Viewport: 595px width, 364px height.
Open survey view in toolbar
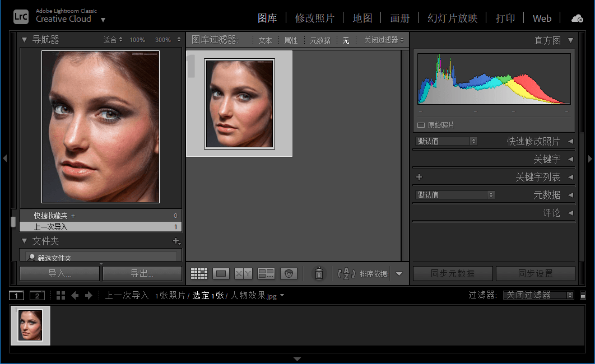(x=266, y=273)
